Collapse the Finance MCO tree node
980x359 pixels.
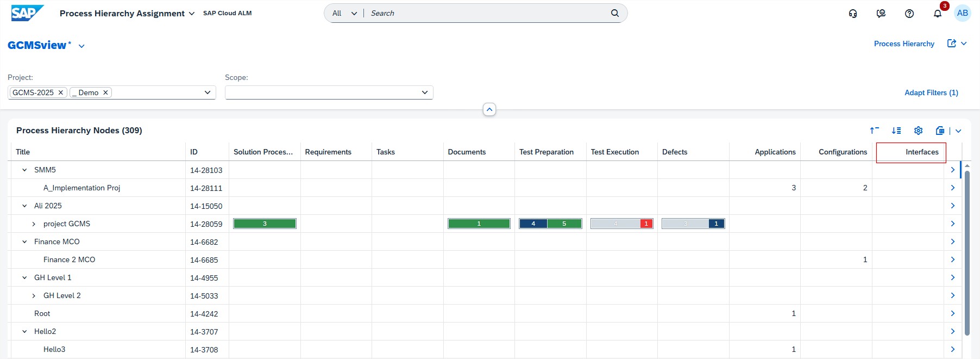click(x=24, y=242)
